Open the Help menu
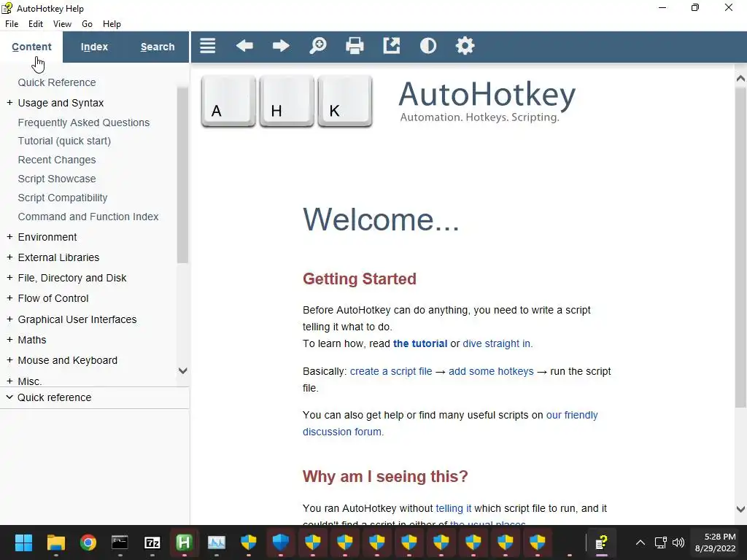The image size is (747, 560). tap(112, 24)
